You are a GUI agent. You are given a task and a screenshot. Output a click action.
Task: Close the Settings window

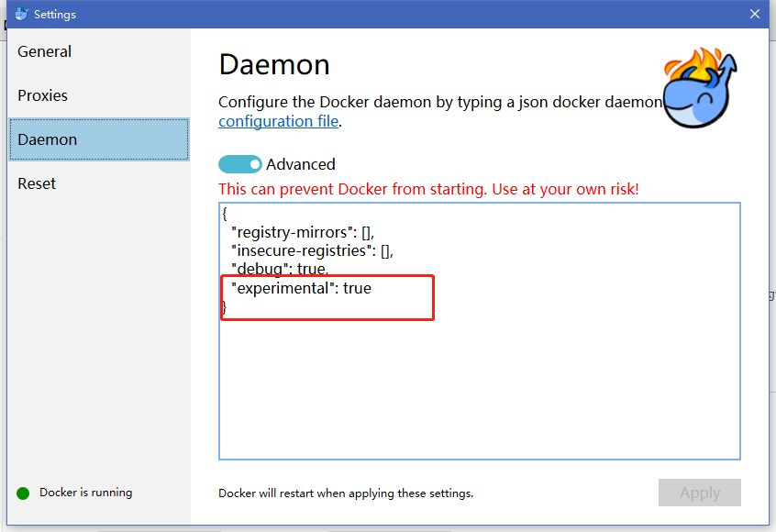click(x=755, y=14)
